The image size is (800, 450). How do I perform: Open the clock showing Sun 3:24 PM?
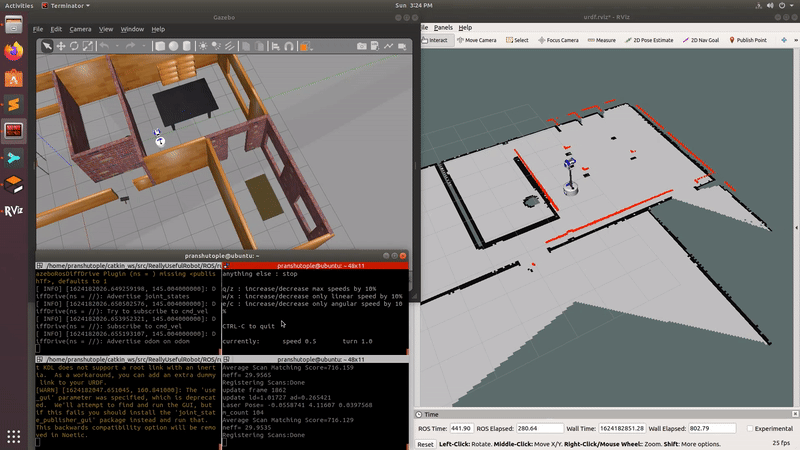[414, 6]
